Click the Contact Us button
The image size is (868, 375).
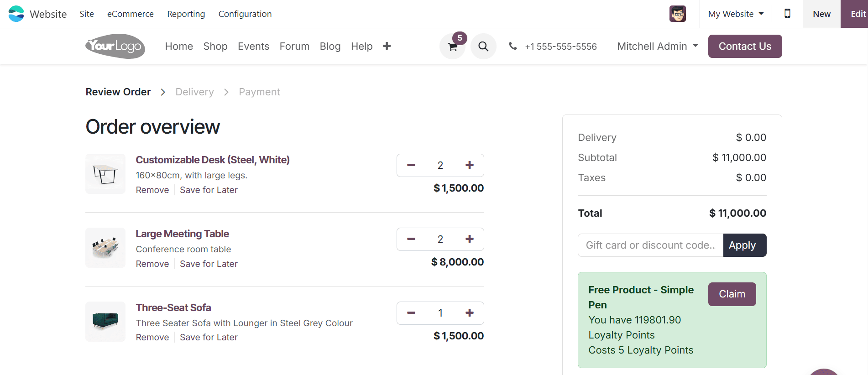pyautogui.click(x=745, y=46)
